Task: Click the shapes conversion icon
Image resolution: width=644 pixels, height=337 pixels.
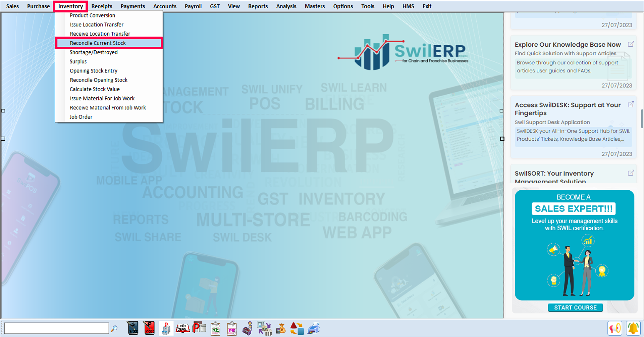Action: click(297, 328)
